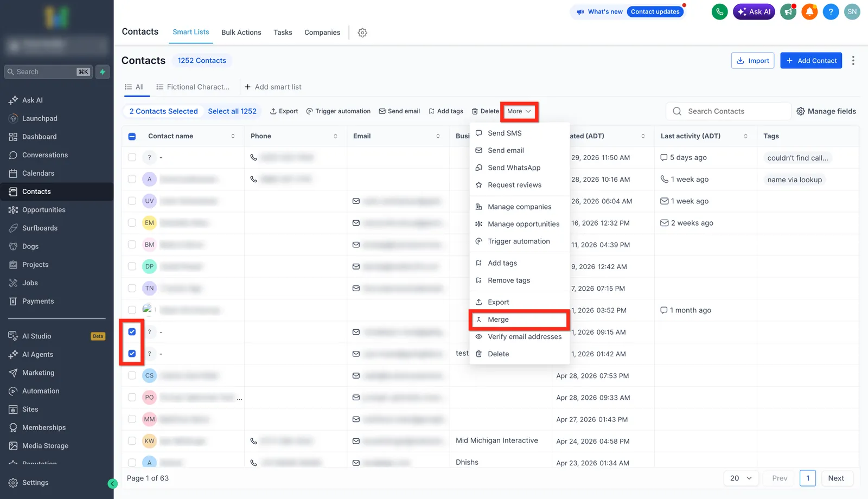The width and height of the screenshot is (868, 499).
Task: Open Opportunities in the sidebar
Action: pos(43,210)
